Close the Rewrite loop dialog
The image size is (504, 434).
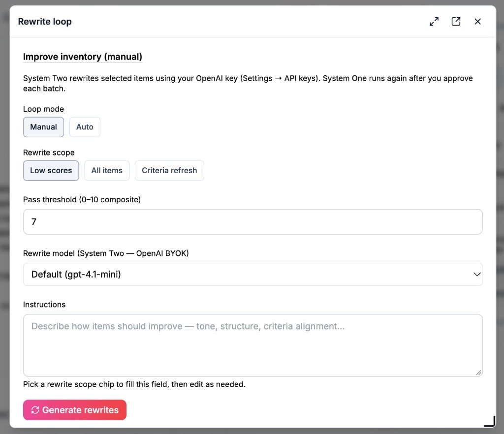click(477, 22)
